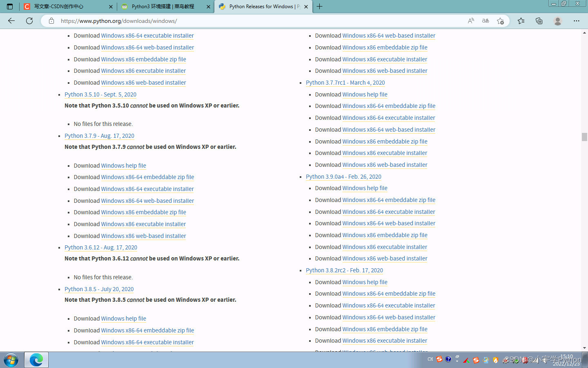Click the scrollbar down arrow
Screen dimensions: 588x368
pyautogui.click(x=584, y=348)
